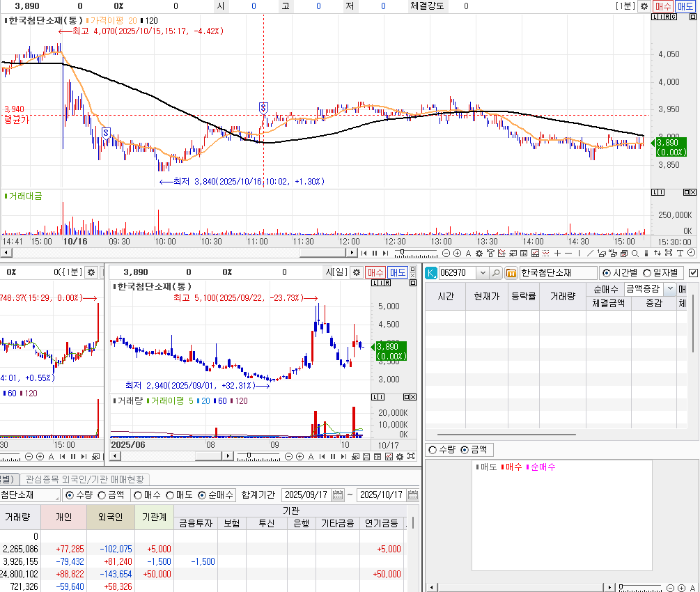Click the 시[일] period label on daily chart
This screenshot has height=592, width=700.
click(x=336, y=272)
